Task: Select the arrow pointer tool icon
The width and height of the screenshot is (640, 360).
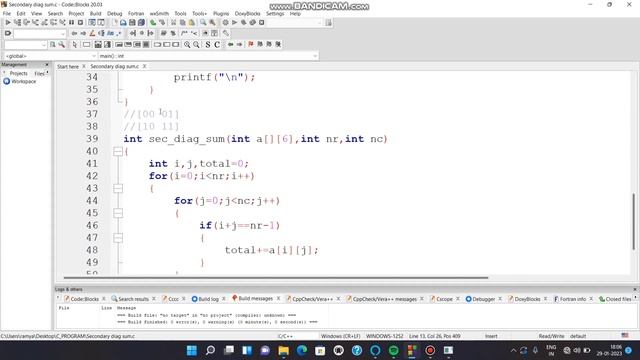Action: (x=75, y=44)
